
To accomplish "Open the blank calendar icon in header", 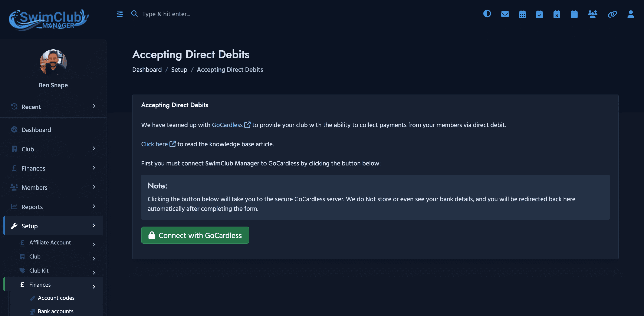I will (x=574, y=14).
